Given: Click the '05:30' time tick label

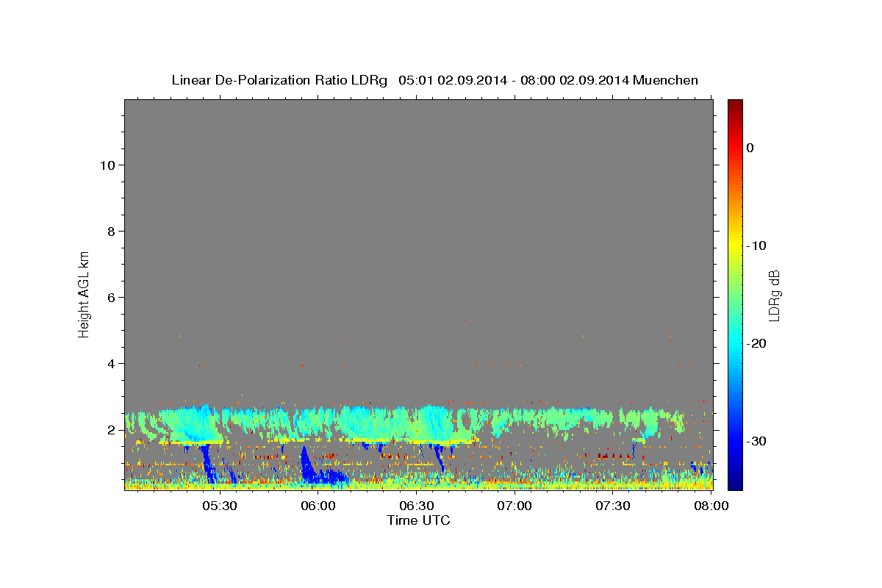Looking at the screenshot, I should pos(219,506).
